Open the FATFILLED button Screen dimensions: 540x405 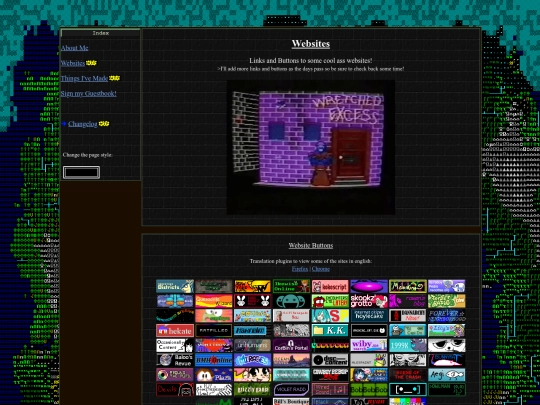pos(214,331)
